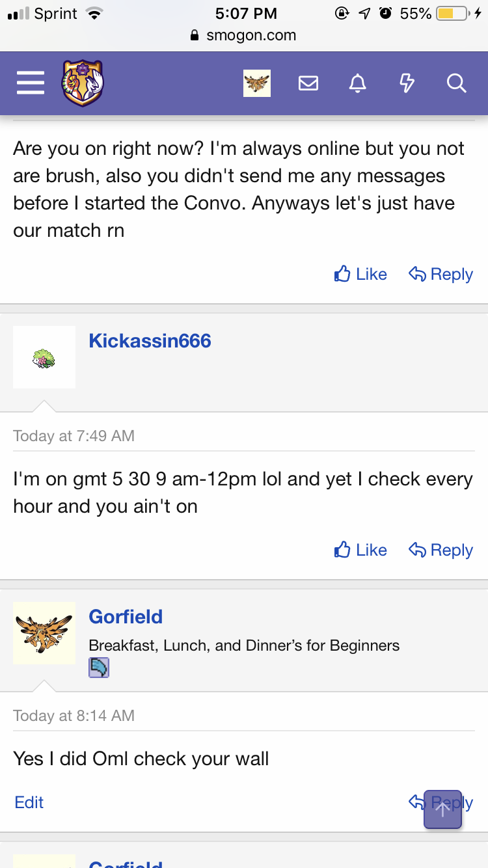Like Kickassin666's gmt message
Screen dimensions: 488x868
click(x=360, y=550)
